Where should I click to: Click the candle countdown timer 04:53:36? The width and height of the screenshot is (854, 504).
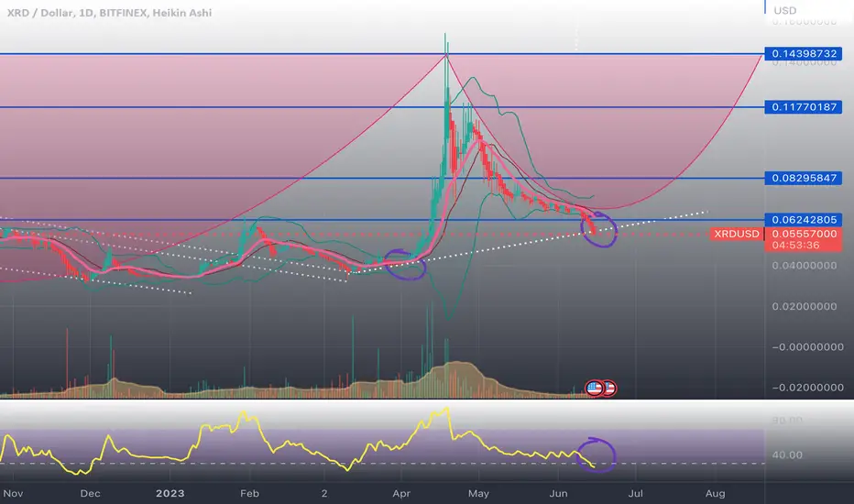coord(795,246)
